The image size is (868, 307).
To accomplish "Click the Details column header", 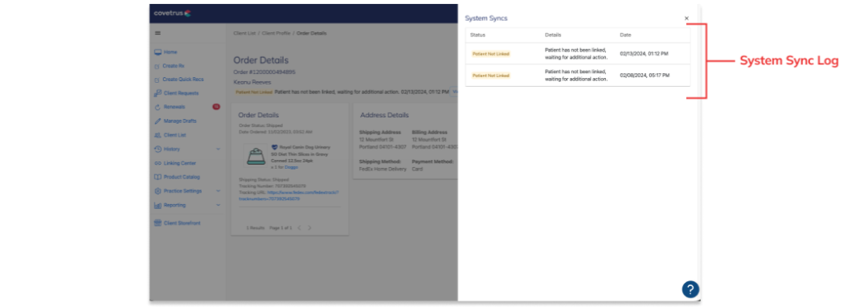I will (553, 35).
